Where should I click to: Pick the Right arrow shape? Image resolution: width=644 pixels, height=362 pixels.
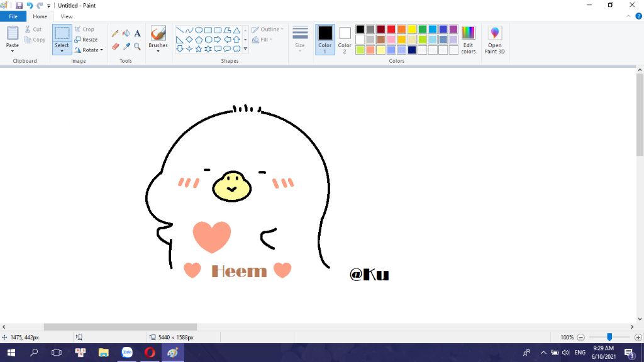[x=218, y=40]
